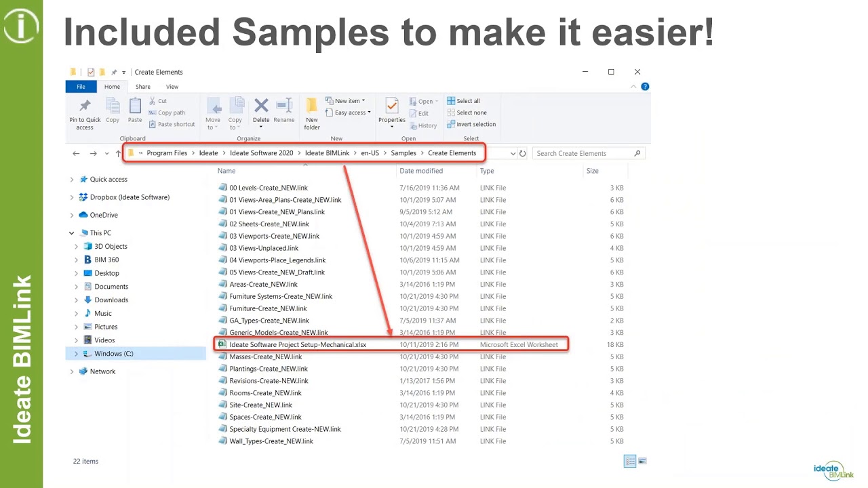The image size is (868, 488).
Task: Open the Properties checkmark icon
Action: point(392,106)
